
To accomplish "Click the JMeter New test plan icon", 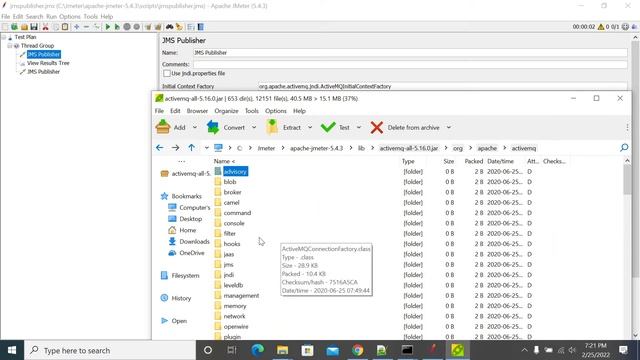I will point(5,27).
